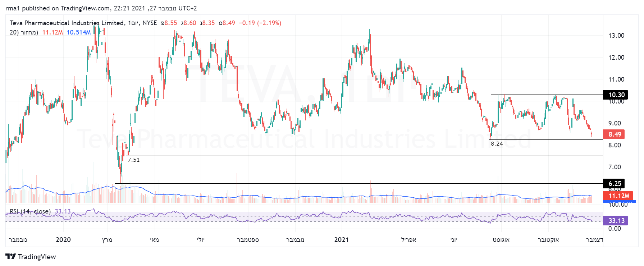Click the RSI (14, close) indicator legend
The height and width of the screenshot is (266, 644).
[x=30, y=211]
